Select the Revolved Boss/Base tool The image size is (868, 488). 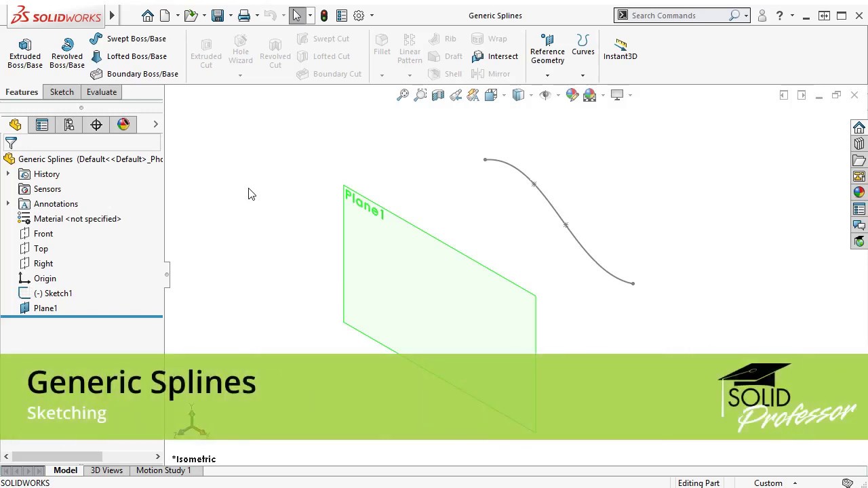point(67,54)
